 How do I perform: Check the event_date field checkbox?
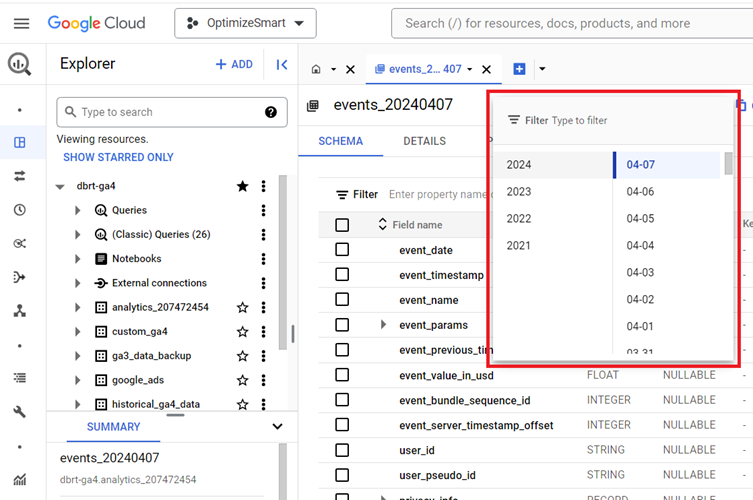[342, 250]
